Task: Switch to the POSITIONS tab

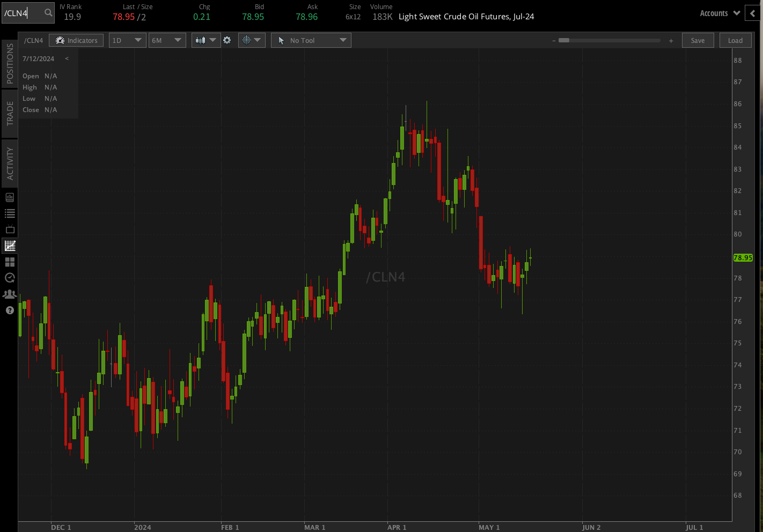Action: click(10, 63)
